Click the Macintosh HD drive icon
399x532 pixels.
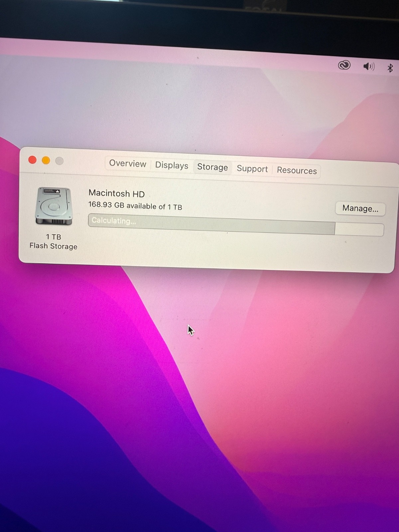(54, 206)
